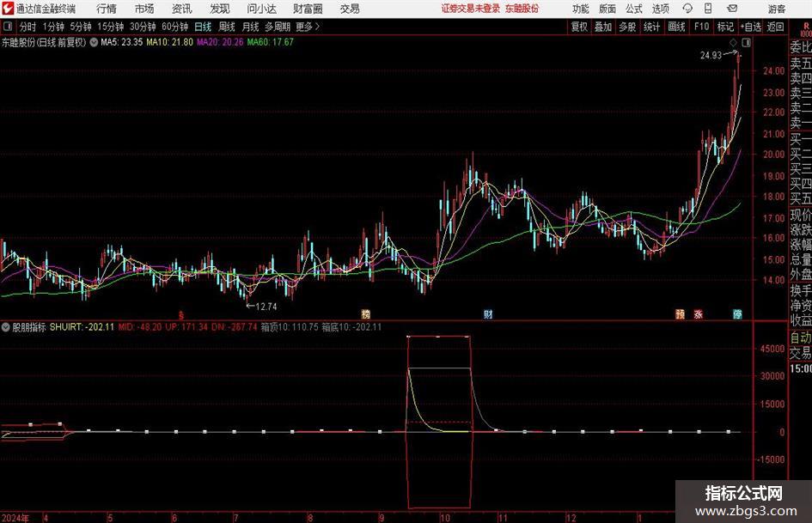Click the 复权 toolbar button
The image size is (812, 523).
click(579, 27)
